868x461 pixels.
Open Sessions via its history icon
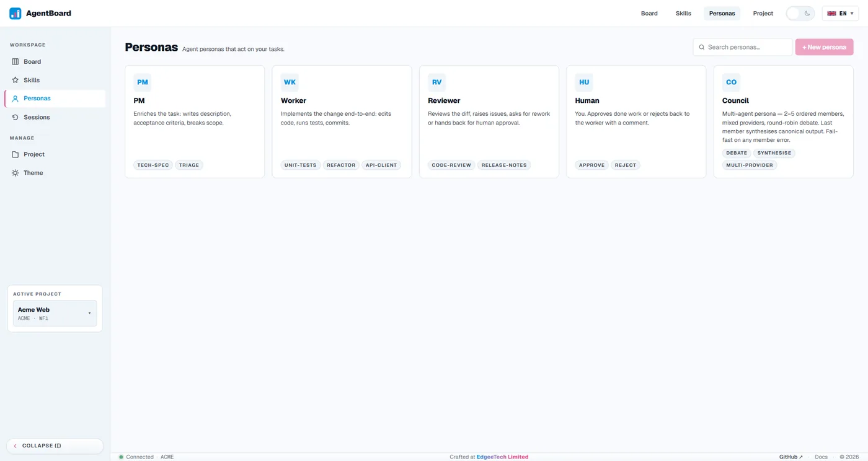pos(15,117)
